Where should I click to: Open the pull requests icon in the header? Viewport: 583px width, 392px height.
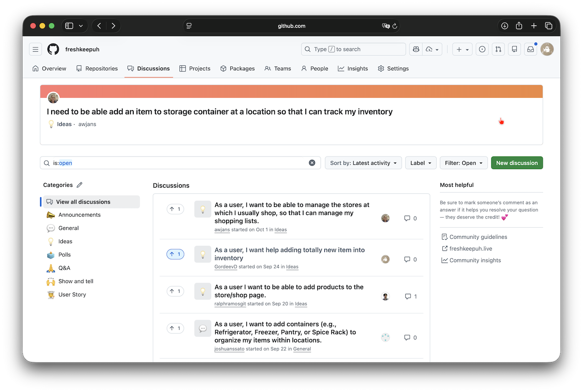point(498,49)
